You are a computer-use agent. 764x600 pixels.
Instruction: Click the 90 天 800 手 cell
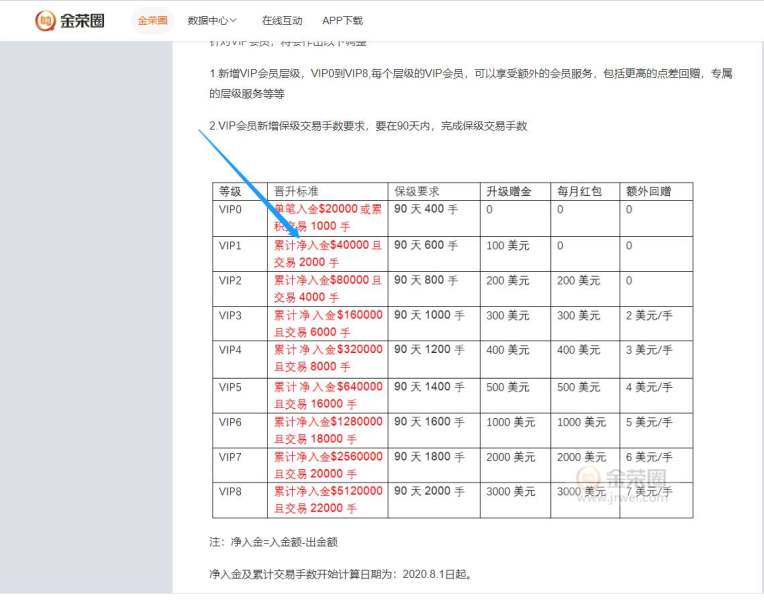tap(434, 289)
